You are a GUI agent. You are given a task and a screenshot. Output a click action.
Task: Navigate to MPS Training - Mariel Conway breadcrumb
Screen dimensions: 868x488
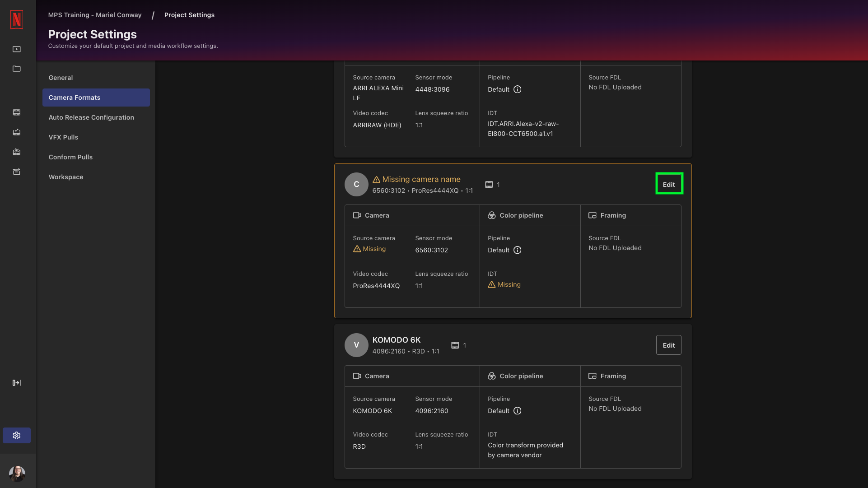(x=95, y=15)
